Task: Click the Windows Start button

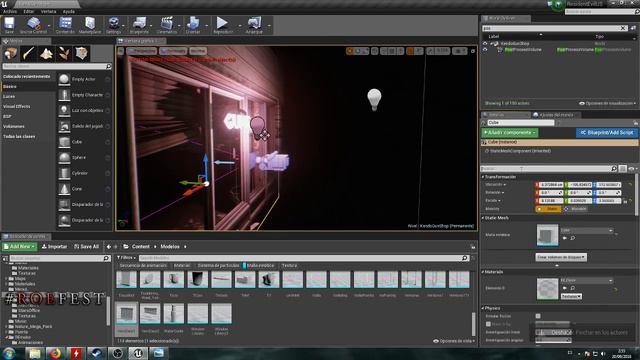Action: (9, 353)
